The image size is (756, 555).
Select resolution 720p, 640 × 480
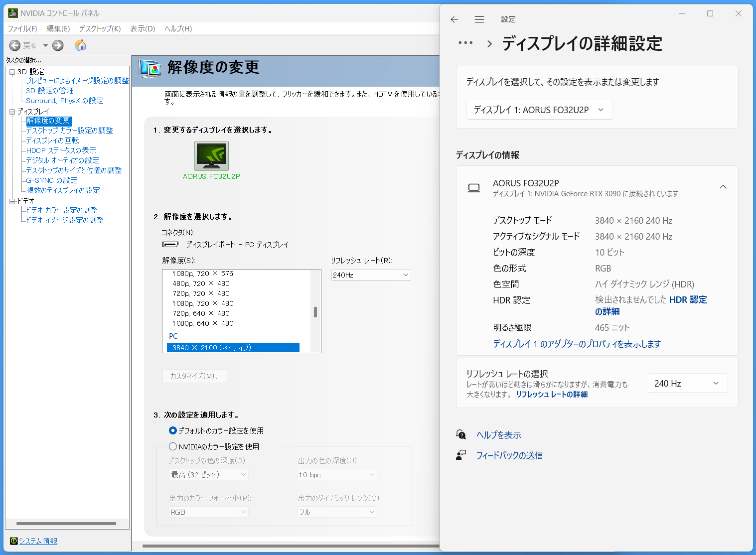click(201, 313)
